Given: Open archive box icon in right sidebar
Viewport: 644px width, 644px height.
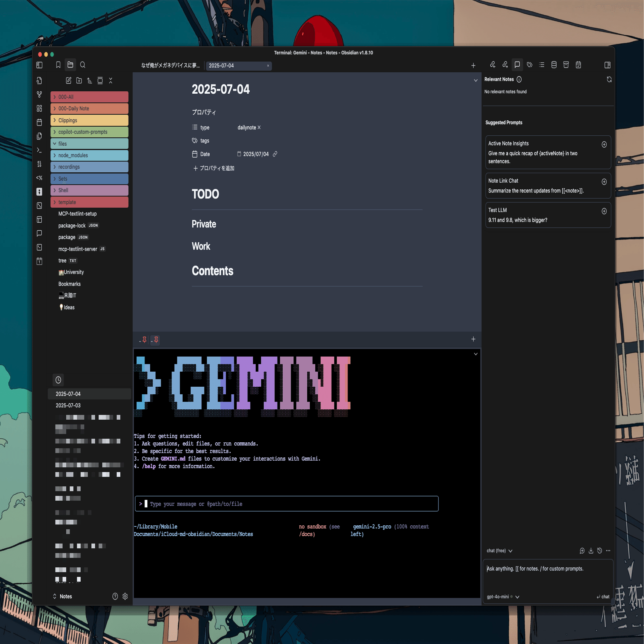Looking at the screenshot, I should pos(566,65).
